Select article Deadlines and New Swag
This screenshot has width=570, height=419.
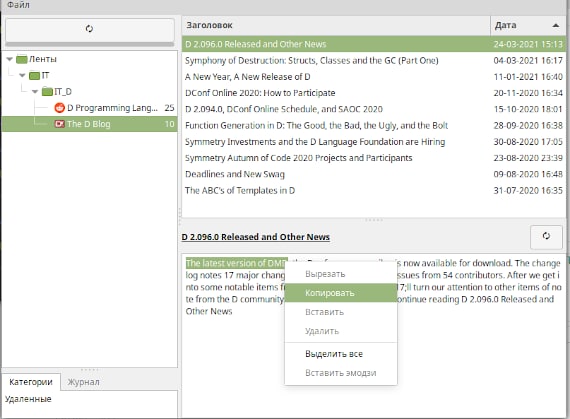374,174
